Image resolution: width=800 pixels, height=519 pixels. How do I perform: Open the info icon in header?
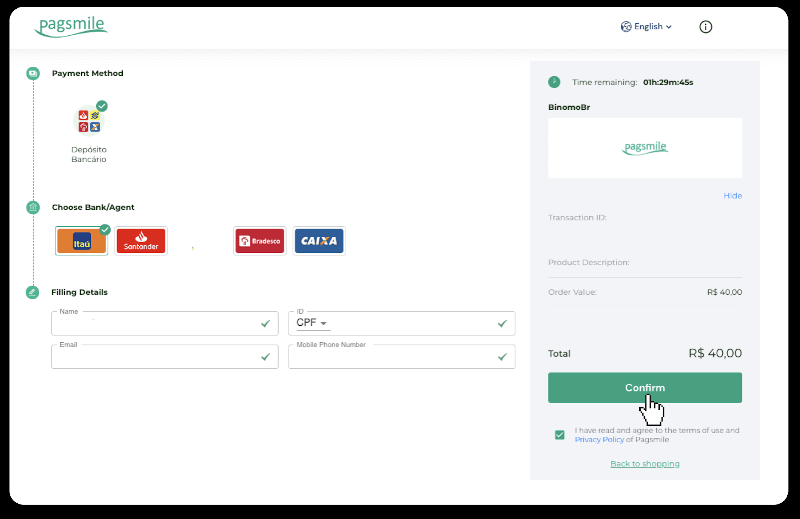click(x=705, y=27)
